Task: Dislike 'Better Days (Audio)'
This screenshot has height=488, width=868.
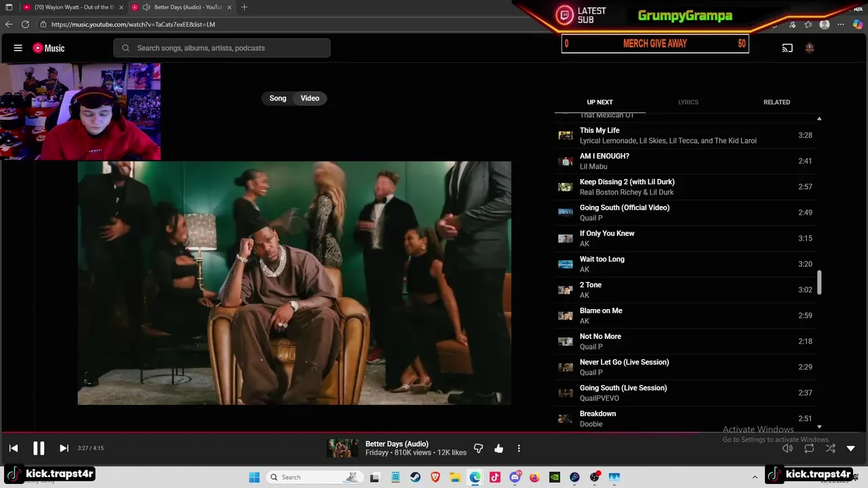Action: (x=479, y=448)
